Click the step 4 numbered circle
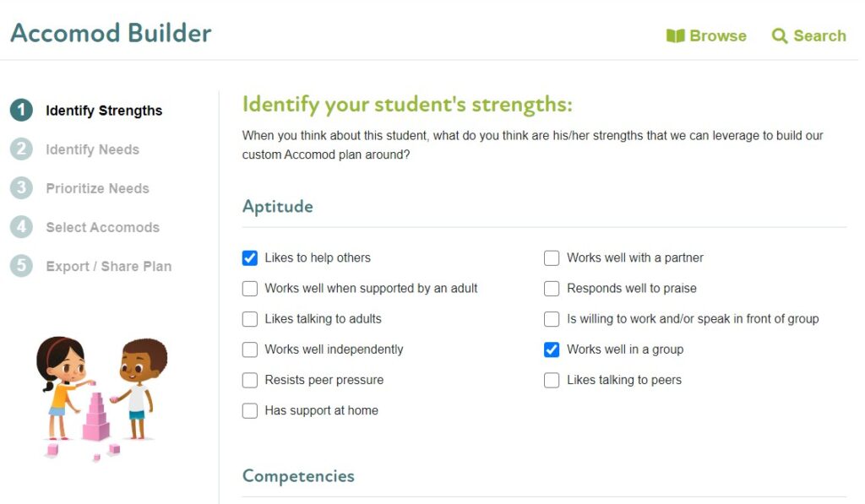 [x=21, y=226]
